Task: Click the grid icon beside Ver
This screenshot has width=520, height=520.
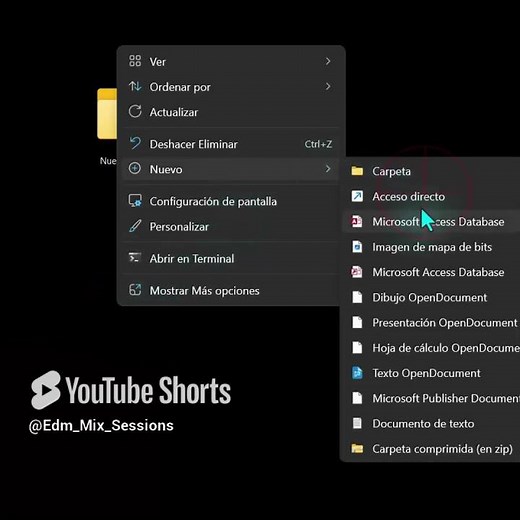Action: coord(135,61)
